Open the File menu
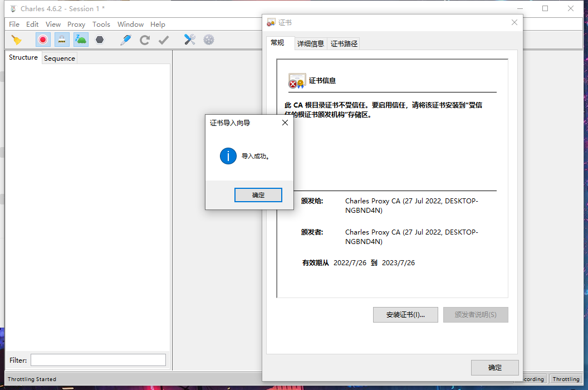 point(14,24)
